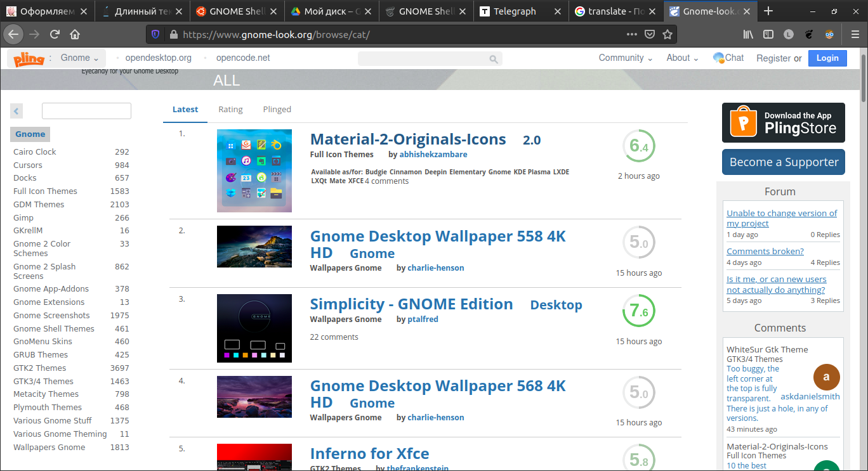Image resolution: width=868 pixels, height=471 pixels.
Task: Switch to the Мой диск tab
Action: [x=331, y=11]
